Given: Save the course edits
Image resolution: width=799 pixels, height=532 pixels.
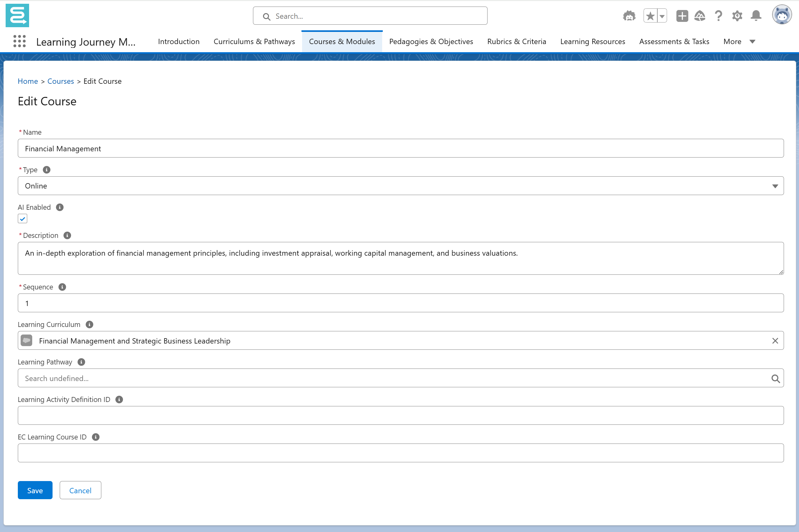Looking at the screenshot, I should pos(35,490).
